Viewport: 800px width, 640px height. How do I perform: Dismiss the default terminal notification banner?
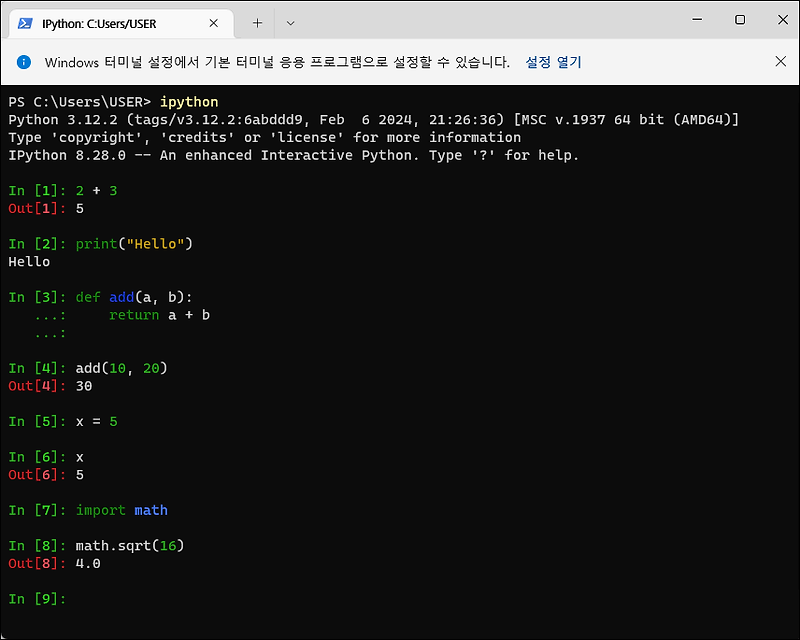780,61
